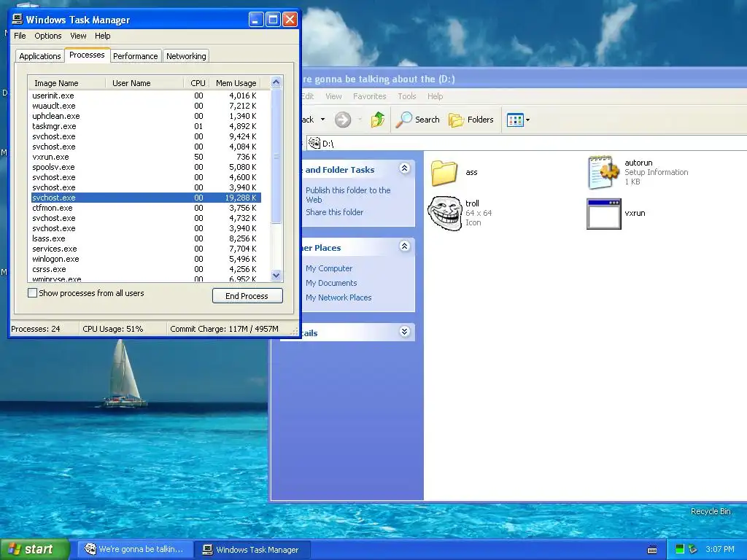Select the ctfmon.exe process row

pos(146,208)
